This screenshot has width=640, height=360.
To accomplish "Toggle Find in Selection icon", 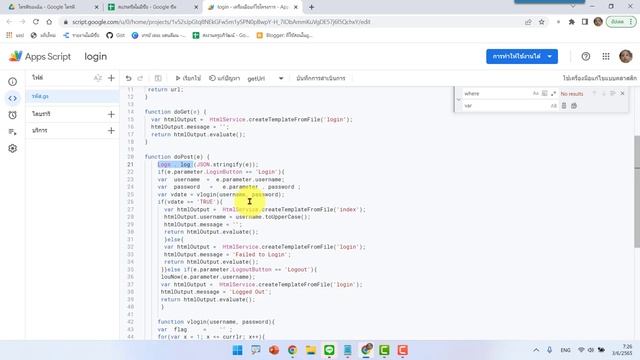I will (613, 93).
